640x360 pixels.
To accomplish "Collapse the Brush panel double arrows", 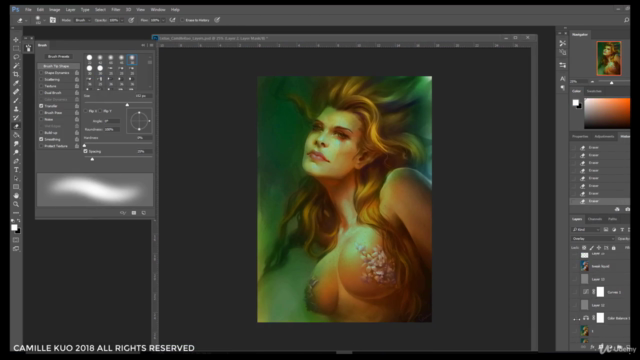I will click(143, 45).
